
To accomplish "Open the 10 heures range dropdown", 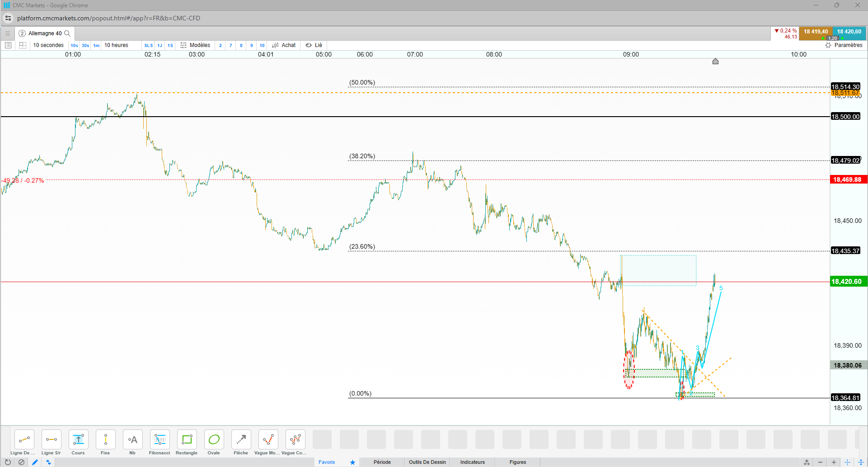I will coord(116,45).
